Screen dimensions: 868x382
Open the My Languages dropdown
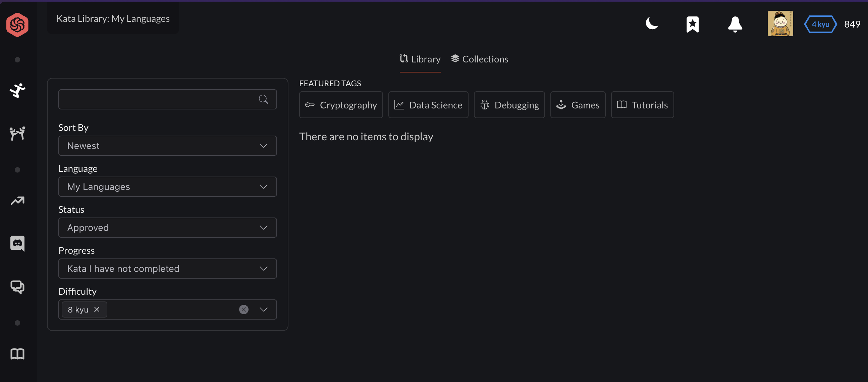(167, 187)
